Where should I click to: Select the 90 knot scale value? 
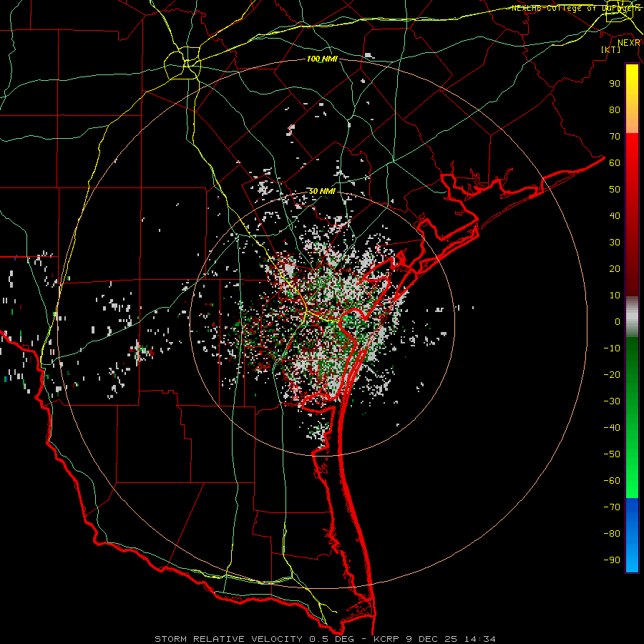615,84
